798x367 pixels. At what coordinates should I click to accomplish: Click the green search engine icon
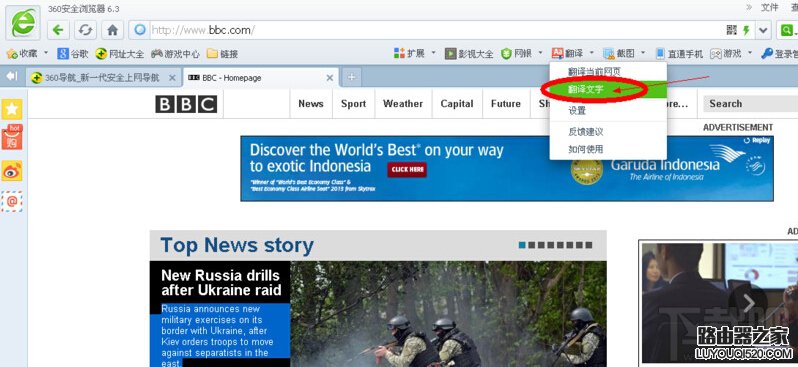787,30
